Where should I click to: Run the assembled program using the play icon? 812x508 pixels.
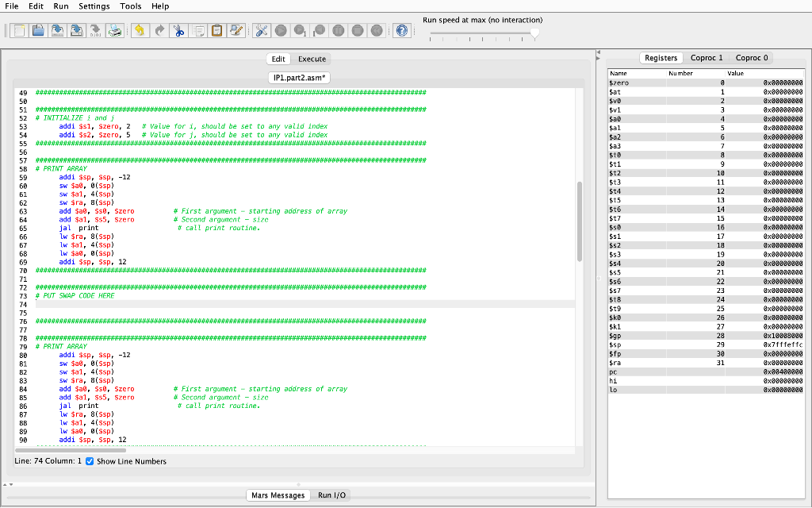coord(281,30)
